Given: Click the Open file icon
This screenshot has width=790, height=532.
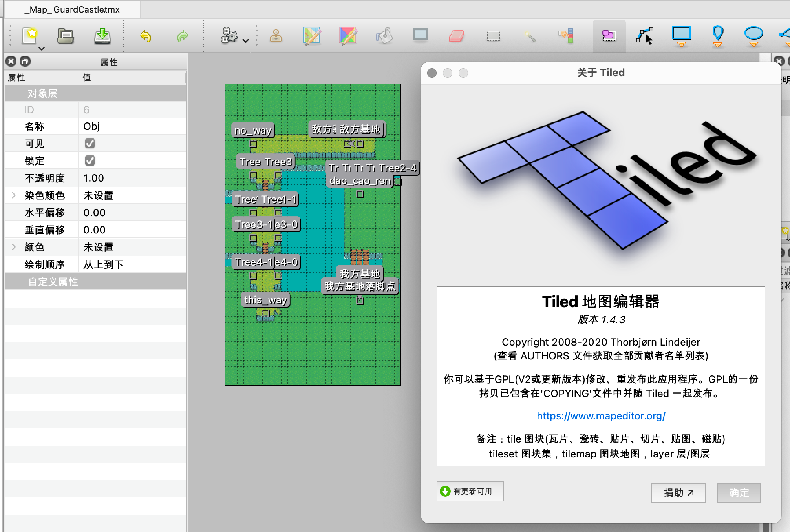Looking at the screenshot, I should 65,36.
